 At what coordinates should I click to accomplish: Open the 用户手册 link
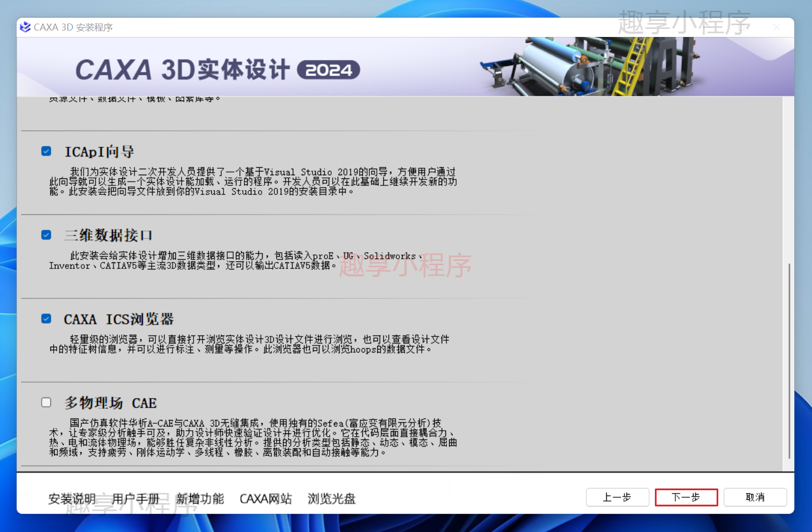coord(136,499)
